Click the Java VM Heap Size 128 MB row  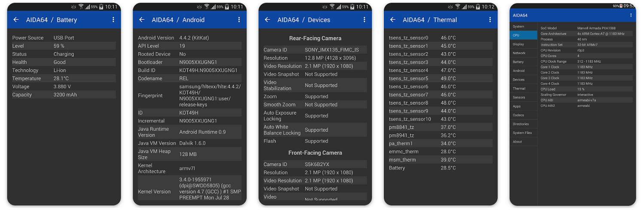[189, 154]
